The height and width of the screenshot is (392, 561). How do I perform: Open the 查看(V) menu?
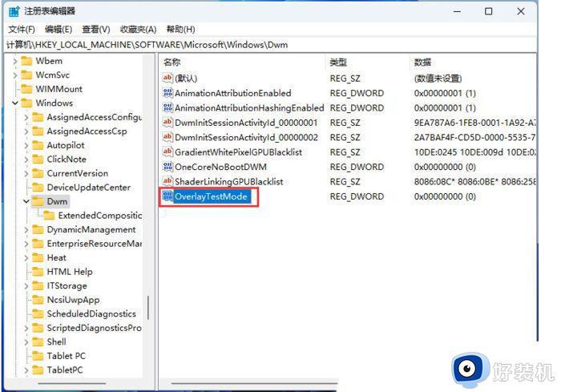click(x=96, y=30)
